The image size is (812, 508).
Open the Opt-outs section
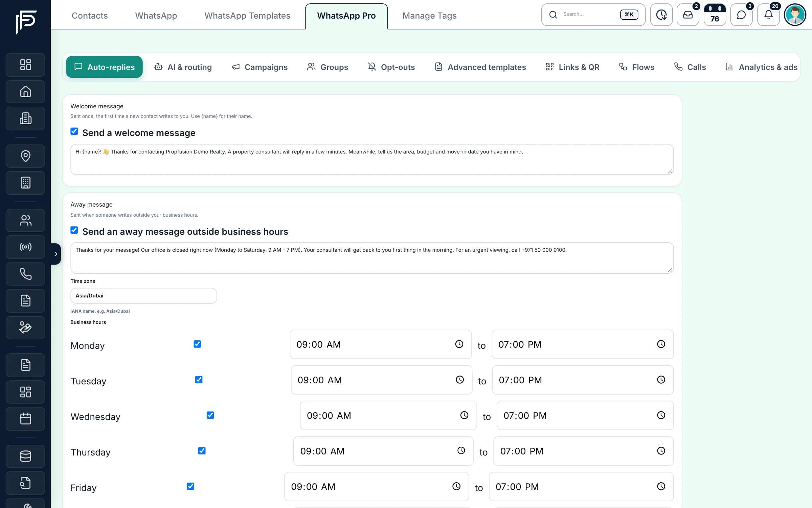click(x=391, y=67)
